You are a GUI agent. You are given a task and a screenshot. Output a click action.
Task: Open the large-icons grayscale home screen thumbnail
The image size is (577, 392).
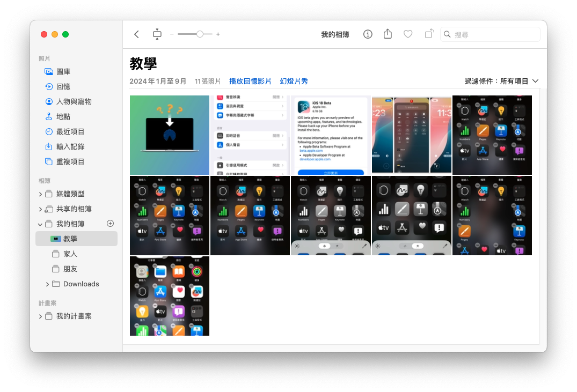[x=411, y=216]
